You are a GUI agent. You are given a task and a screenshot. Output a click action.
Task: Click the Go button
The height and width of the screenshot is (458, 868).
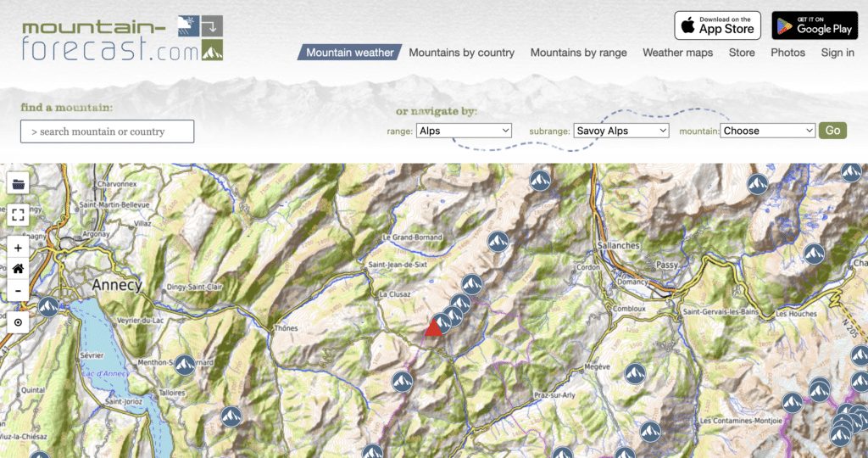pyautogui.click(x=832, y=131)
